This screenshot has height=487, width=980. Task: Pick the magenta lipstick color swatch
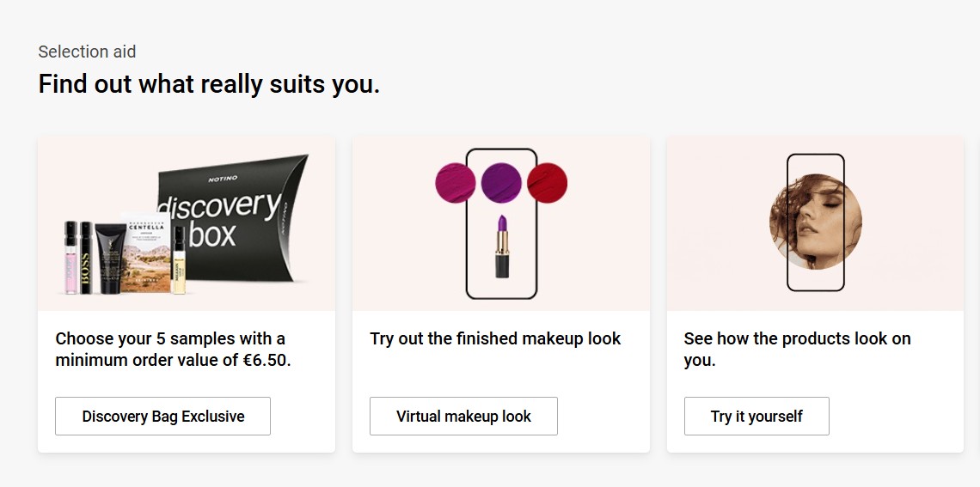pyautogui.click(x=456, y=182)
